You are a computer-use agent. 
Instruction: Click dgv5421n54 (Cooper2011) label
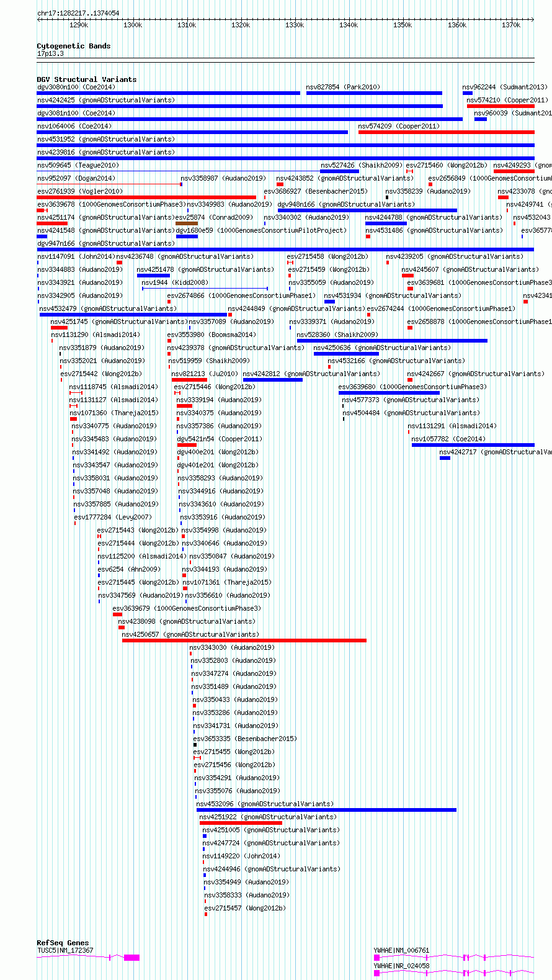(220, 439)
